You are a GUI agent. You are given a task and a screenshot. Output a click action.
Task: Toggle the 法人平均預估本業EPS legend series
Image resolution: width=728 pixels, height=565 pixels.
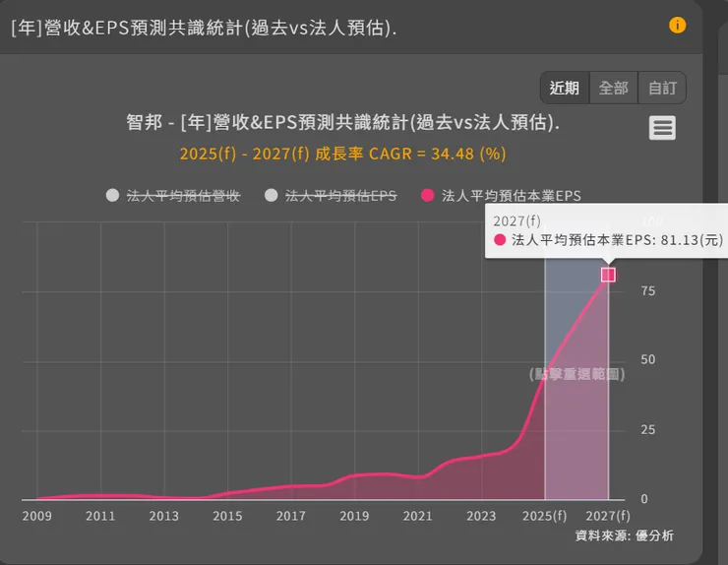[501, 196]
